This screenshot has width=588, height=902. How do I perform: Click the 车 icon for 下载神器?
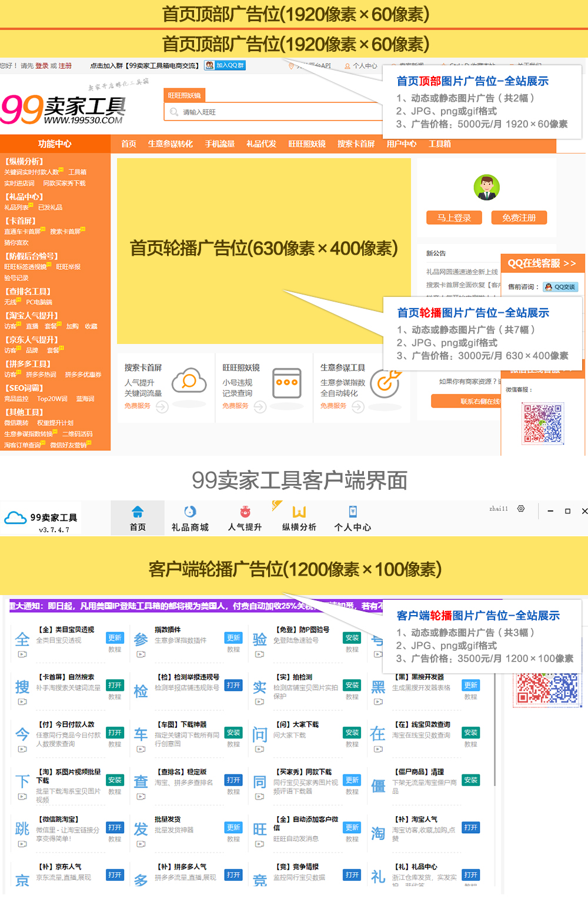click(141, 734)
